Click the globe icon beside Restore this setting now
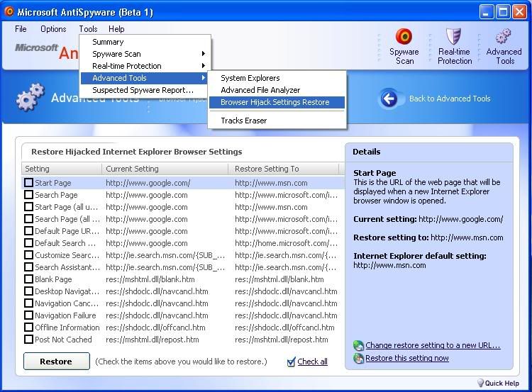The image size is (532, 392). coord(358,358)
